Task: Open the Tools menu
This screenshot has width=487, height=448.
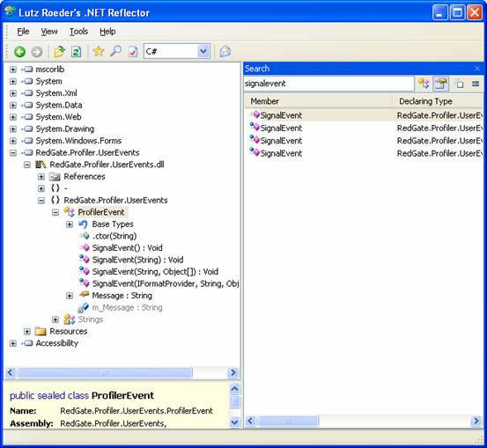Action: tap(78, 32)
